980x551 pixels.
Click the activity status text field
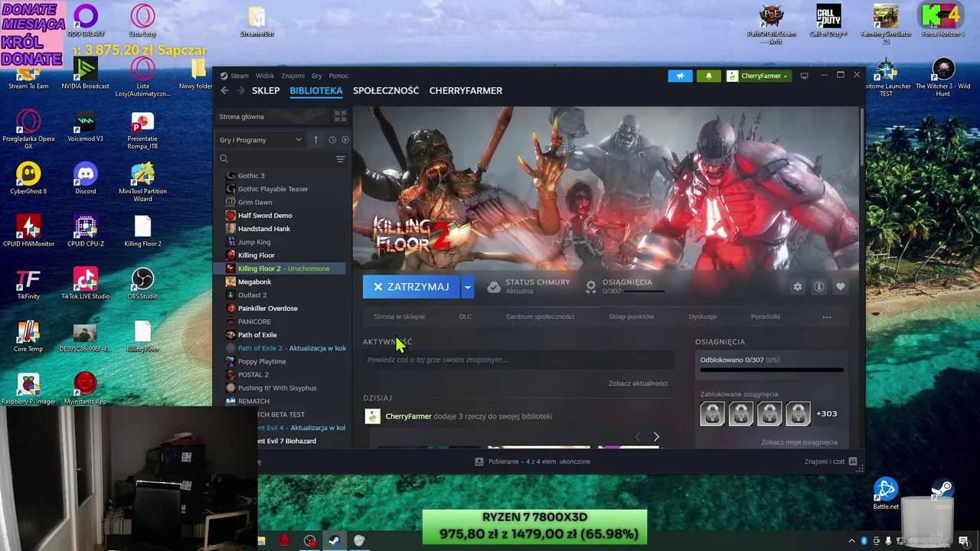click(x=518, y=360)
